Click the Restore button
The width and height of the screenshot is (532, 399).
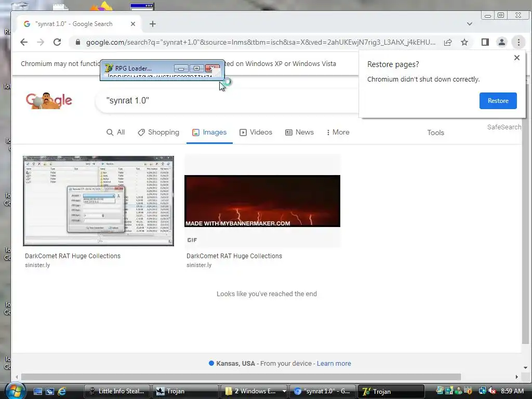coord(498,101)
